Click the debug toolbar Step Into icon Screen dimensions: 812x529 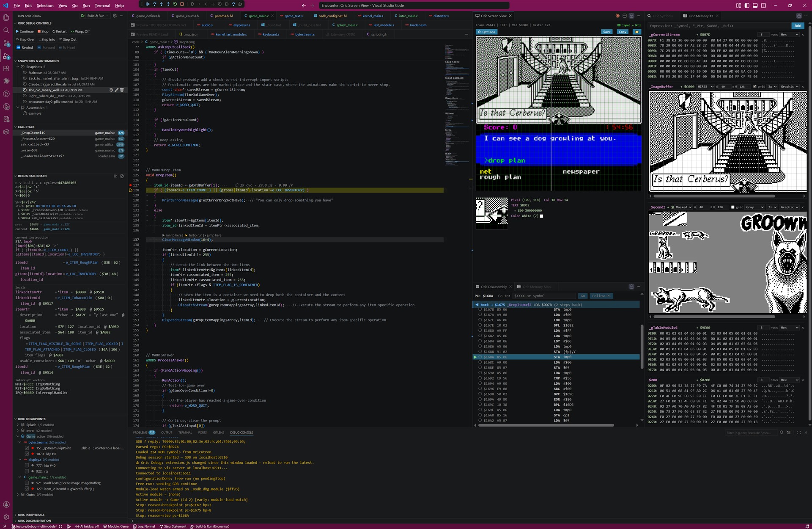coord(161,4)
